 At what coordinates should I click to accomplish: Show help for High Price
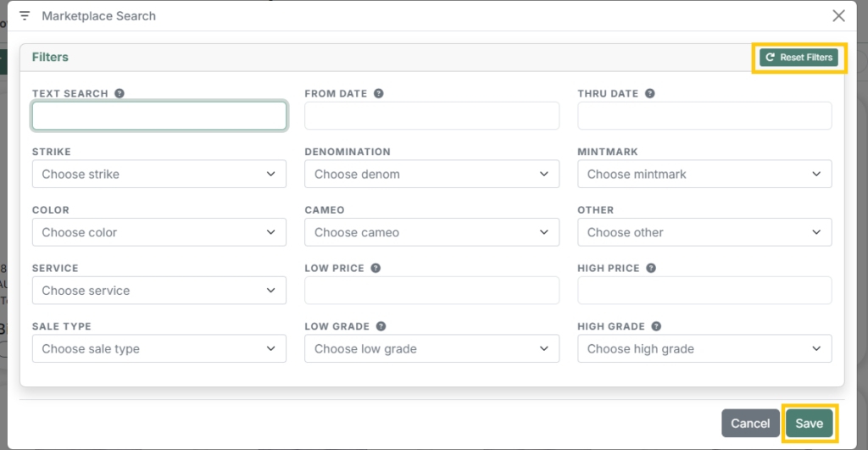coord(651,268)
